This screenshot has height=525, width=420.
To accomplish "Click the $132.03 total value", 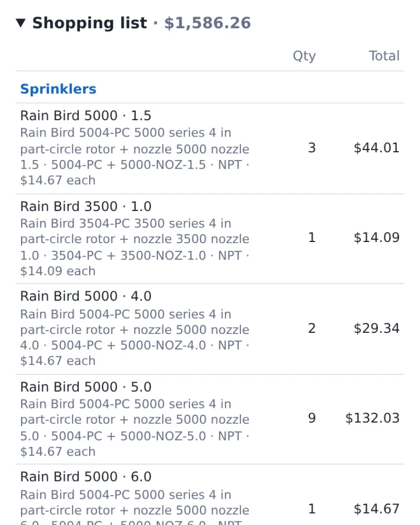I will [372, 418].
